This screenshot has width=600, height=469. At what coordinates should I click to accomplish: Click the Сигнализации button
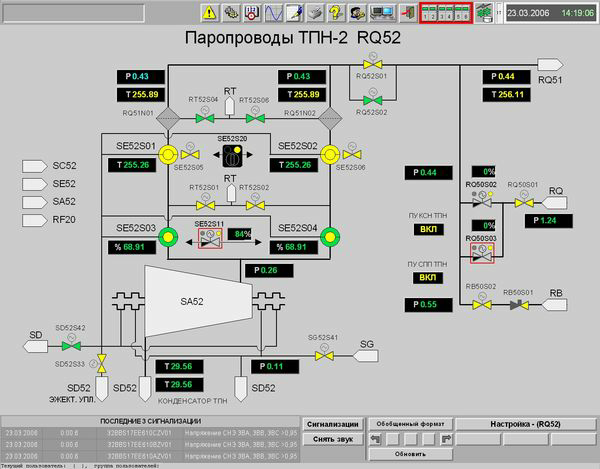tap(333, 424)
